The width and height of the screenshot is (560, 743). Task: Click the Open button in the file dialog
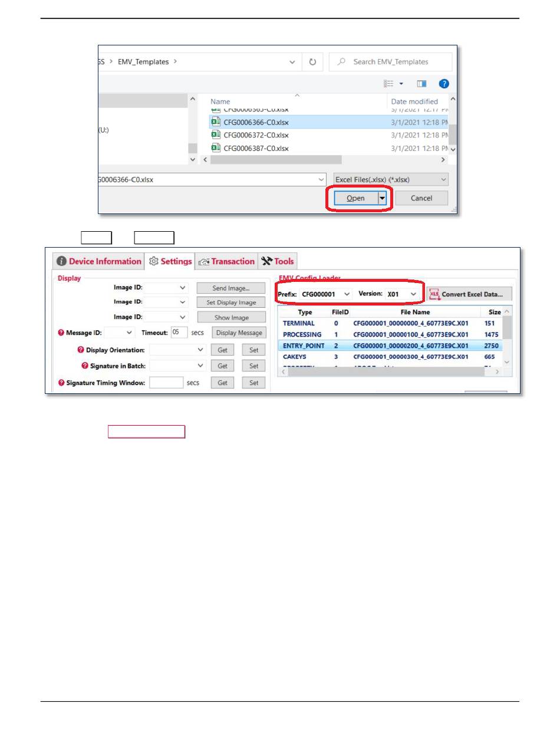coord(356,198)
